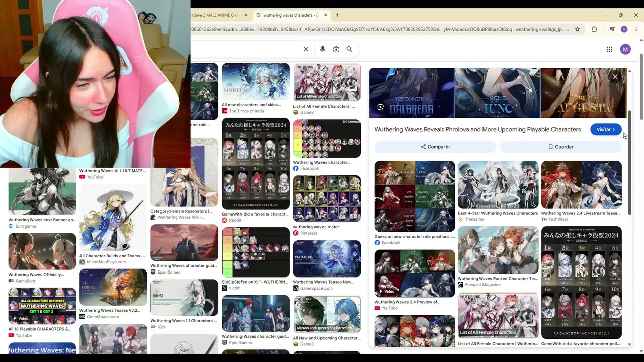Click the main page vertical scrollbar
The height and width of the screenshot is (362, 644).
point(641,87)
